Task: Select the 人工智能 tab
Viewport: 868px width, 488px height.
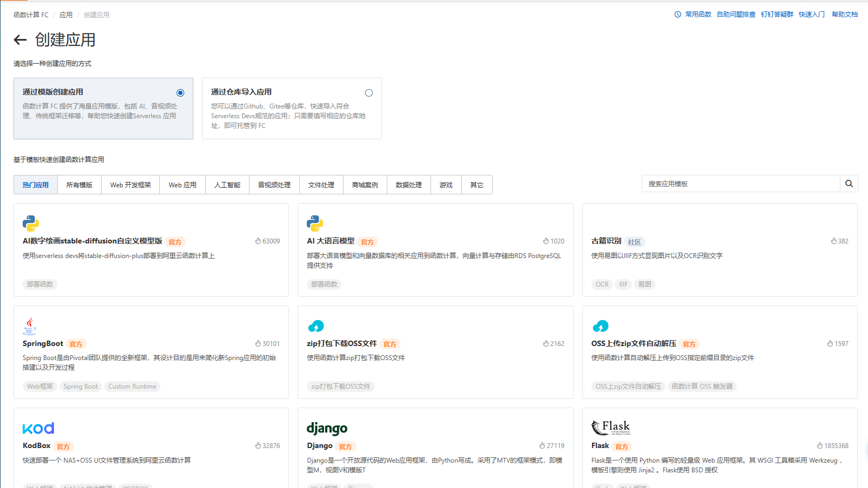Action: click(227, 185)
